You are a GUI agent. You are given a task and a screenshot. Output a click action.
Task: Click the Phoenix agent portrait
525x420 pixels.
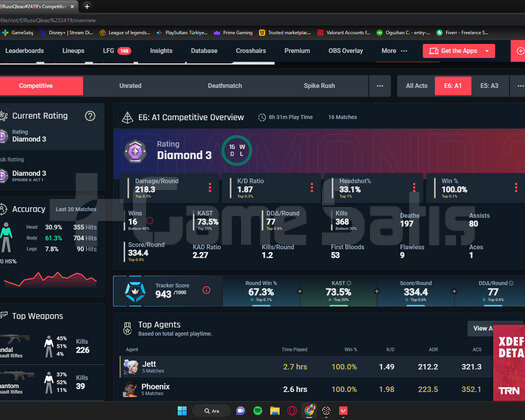click(131, 389)
